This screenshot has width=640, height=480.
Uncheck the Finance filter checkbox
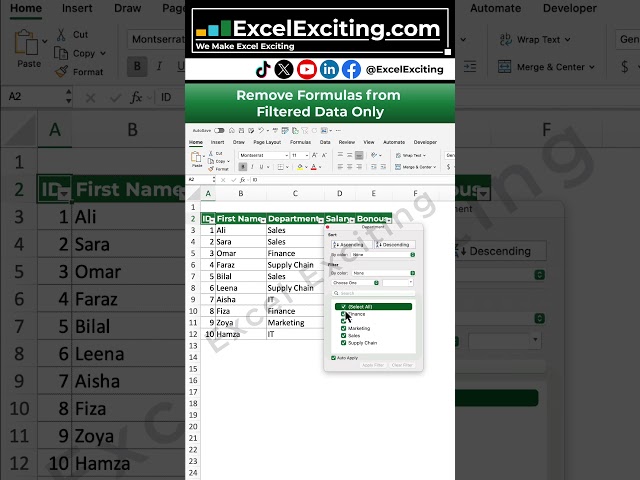point(343,314)
